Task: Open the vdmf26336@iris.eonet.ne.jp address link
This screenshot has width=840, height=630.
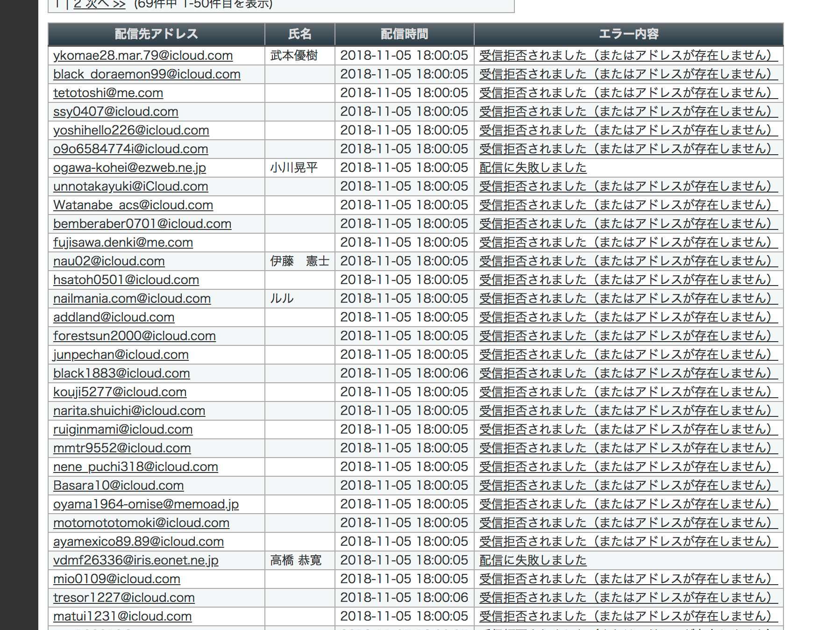Action: click(135, 560)
